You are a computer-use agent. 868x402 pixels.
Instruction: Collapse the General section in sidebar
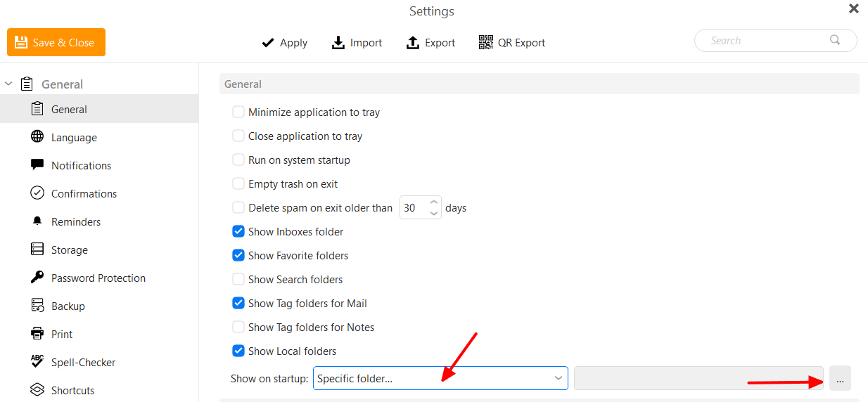coord(8,84)
